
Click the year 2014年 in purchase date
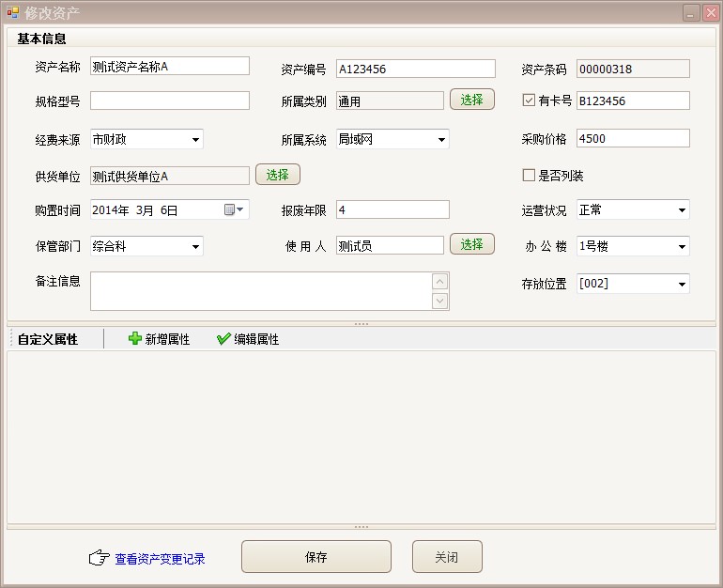111,210
